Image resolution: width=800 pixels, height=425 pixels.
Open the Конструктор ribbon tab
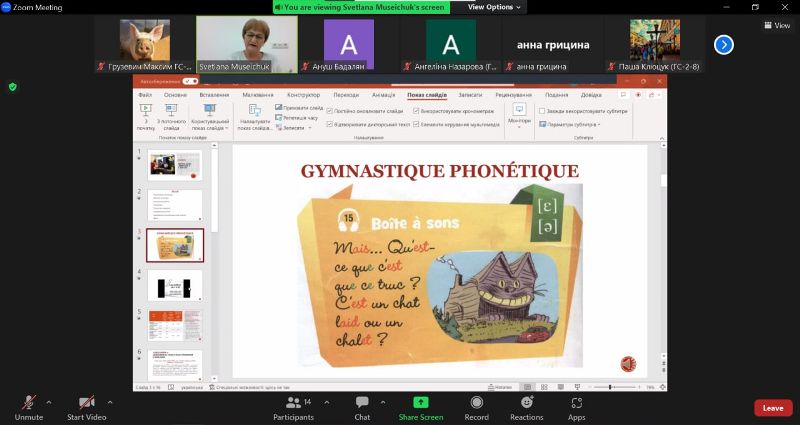coord(304,95)
